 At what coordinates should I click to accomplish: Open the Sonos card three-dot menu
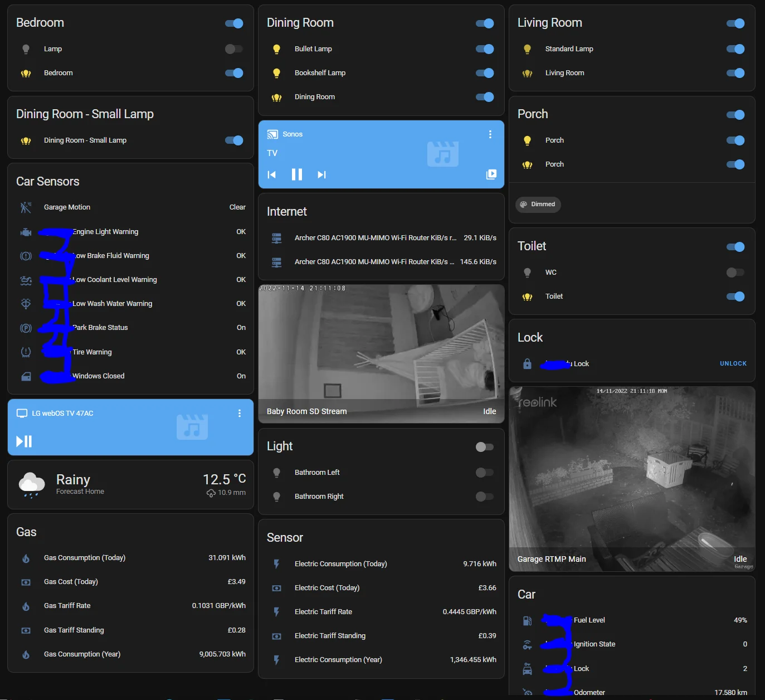tap(490, 134)
